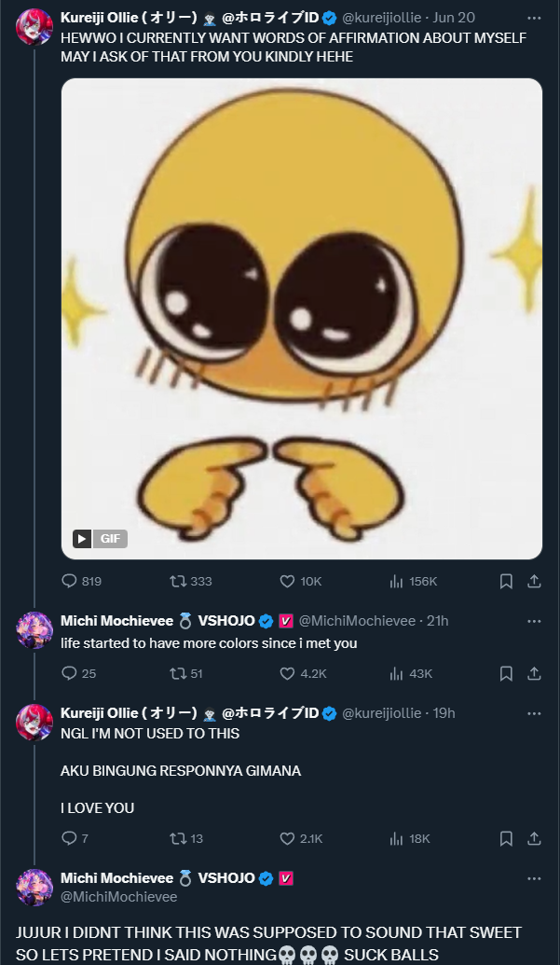This screenshot has width=560, height=965.
Task: Bookmark Ollie's main GIF tweet
Action: click(506, 581)
